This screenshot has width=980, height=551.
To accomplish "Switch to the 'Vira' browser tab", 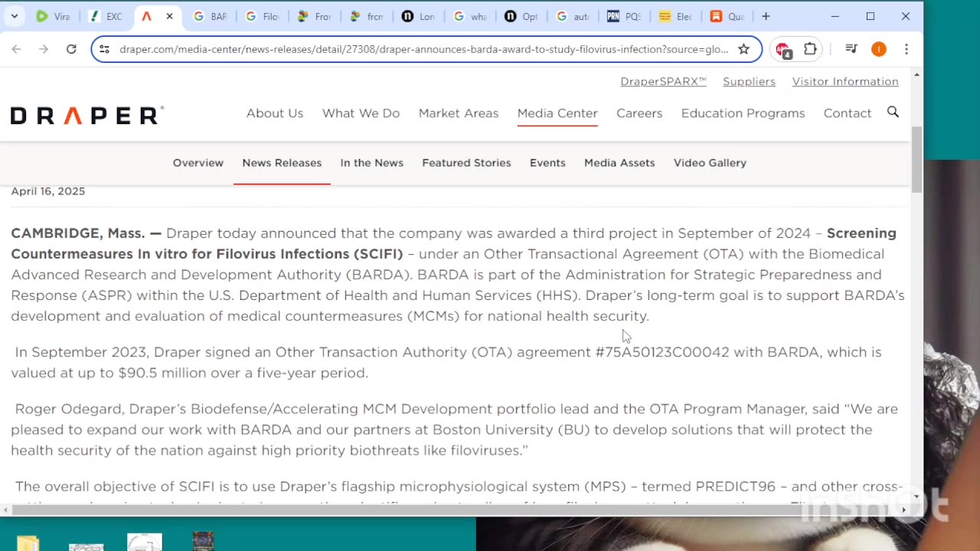I will (x=54, y=16).
